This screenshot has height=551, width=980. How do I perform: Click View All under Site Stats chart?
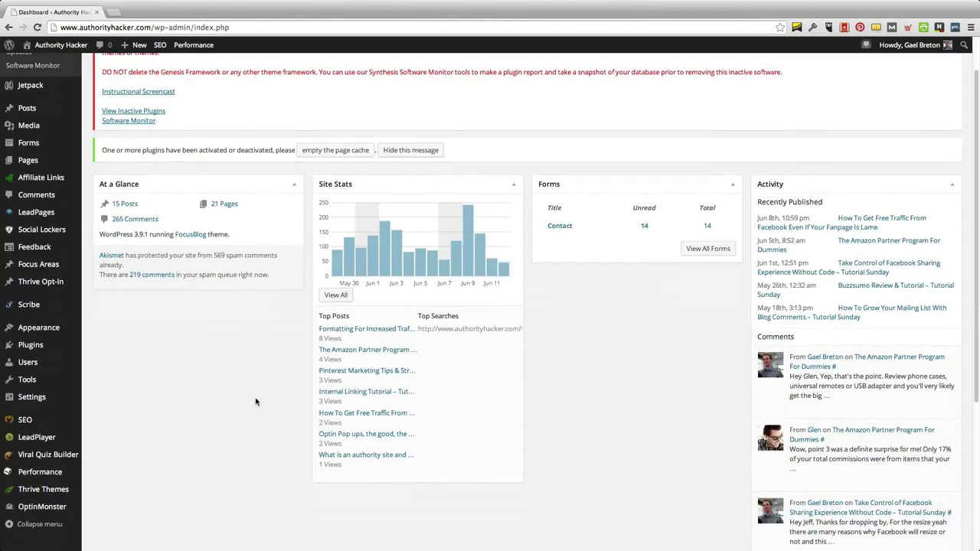[x=335, y=295]
